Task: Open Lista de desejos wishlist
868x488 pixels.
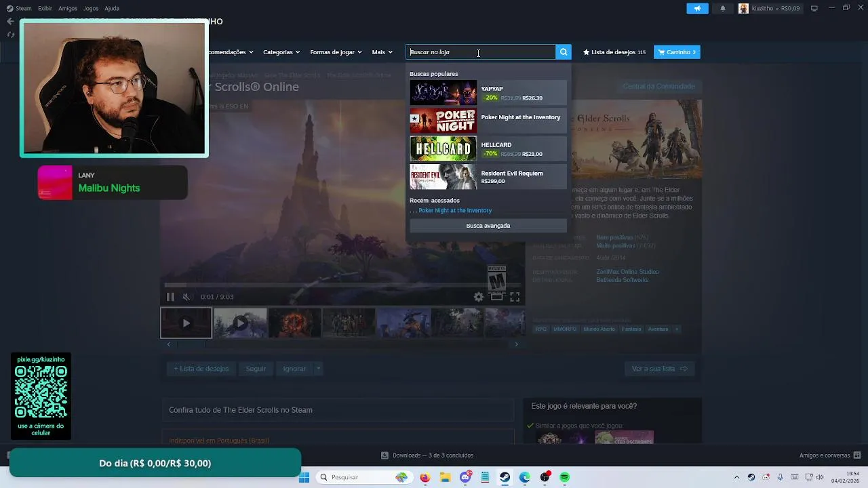Action: [614, 52]
